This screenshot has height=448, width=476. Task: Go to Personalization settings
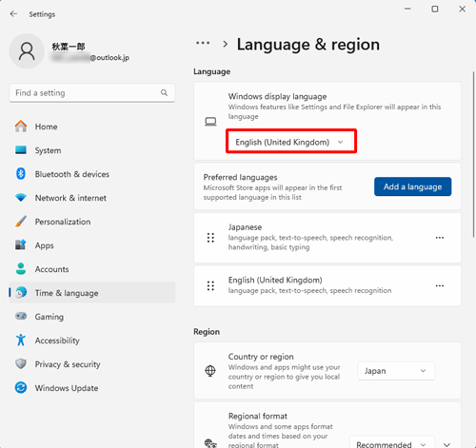(x=92, y=222)
